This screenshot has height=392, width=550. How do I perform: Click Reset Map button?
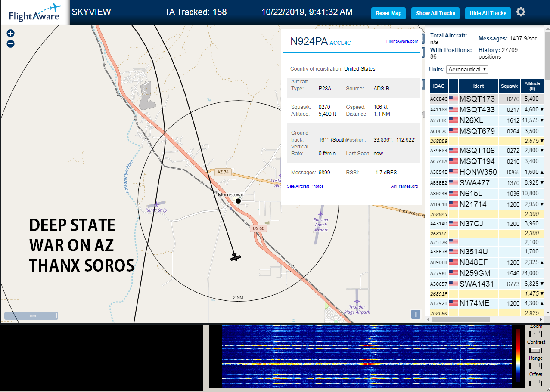tap(388, 13)
